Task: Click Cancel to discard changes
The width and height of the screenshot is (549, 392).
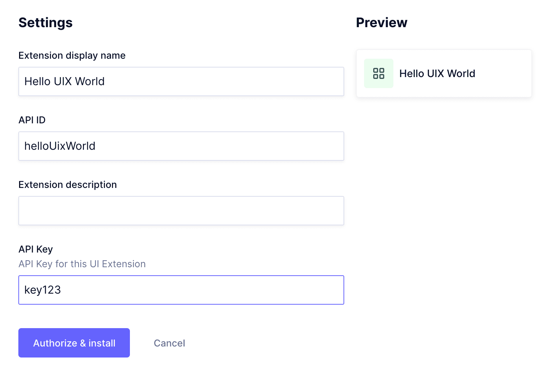Action: (169, 343)
